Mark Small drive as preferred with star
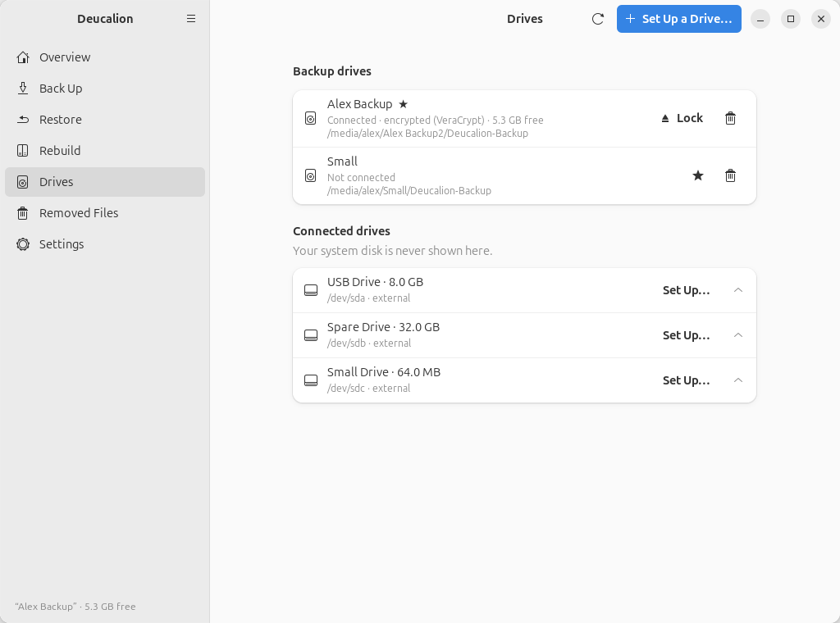Screen dimensions: 840x623 (697, 175)
